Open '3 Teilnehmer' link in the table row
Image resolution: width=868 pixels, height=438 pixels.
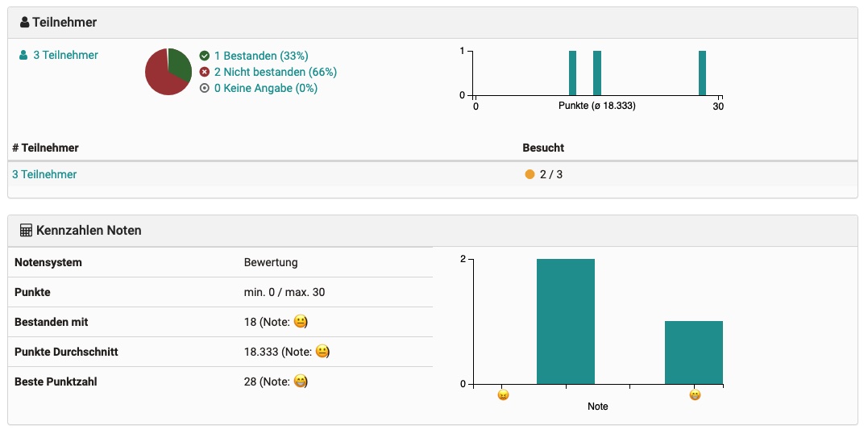coord(44,174)
